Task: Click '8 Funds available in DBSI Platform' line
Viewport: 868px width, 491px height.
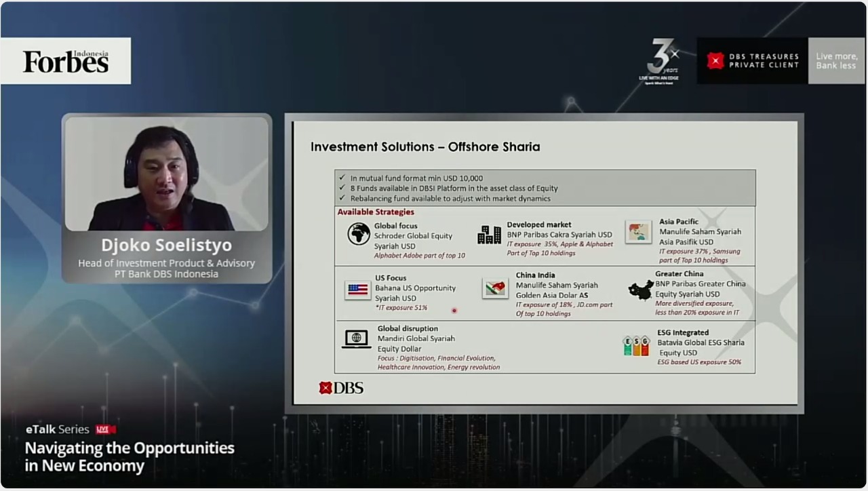Action: pos(454,189)
